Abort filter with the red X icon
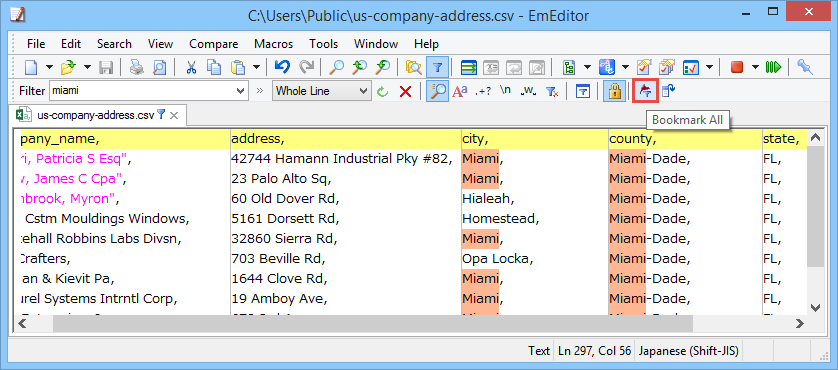Viewport: 838px width, 370px height. pos(406,91)
